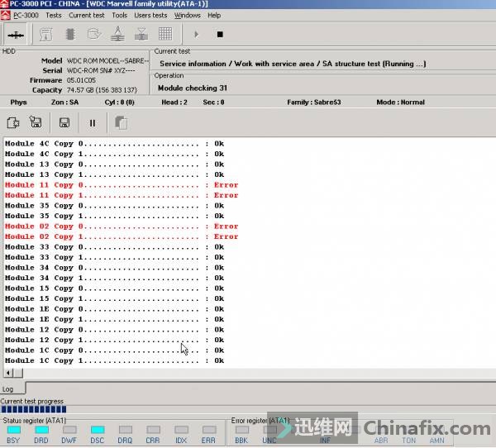Click the 'Module 02 Copy 1' error line

click(122, 236)
